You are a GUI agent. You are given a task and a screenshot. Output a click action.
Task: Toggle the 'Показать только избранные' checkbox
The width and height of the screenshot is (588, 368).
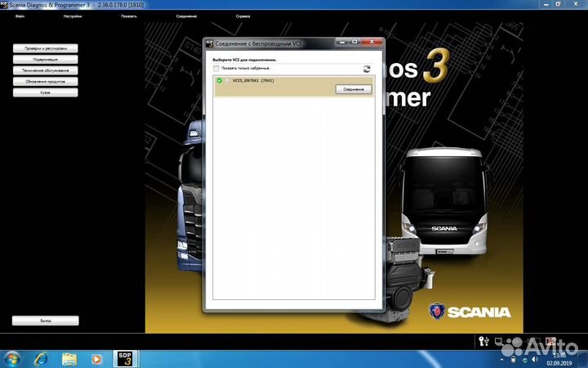click(216, 69)
